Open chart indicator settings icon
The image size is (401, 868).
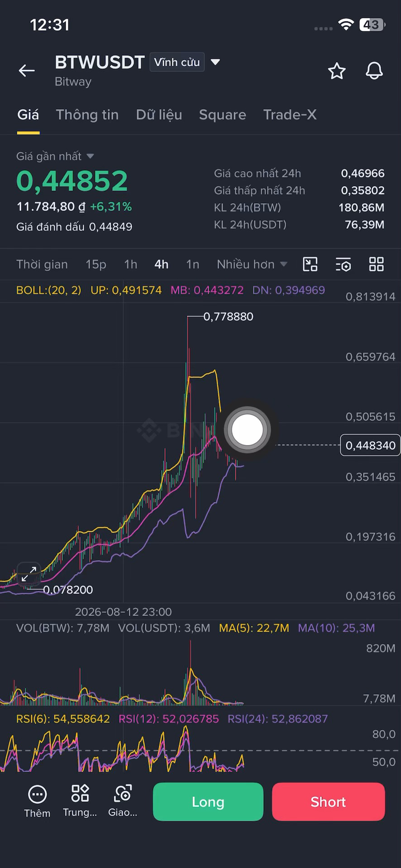pos(344,264)
